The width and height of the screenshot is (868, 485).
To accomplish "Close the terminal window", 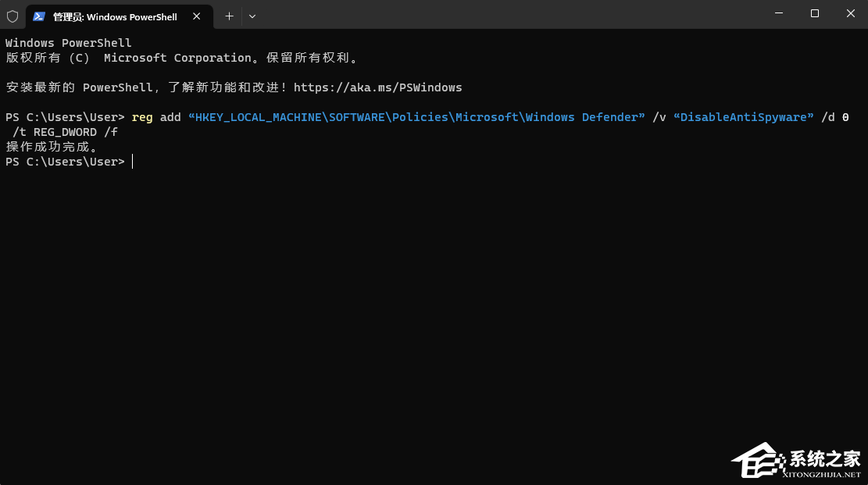I will 850,14.
